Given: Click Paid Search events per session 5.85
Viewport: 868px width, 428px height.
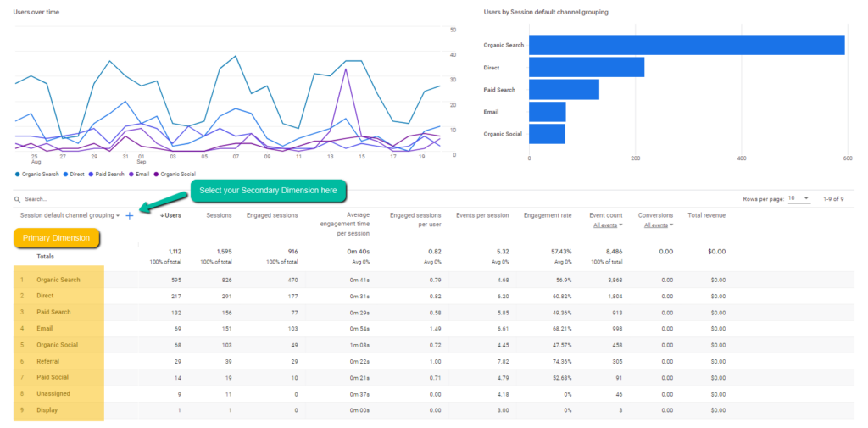Looking at the screenshot, I should (504, 312).
